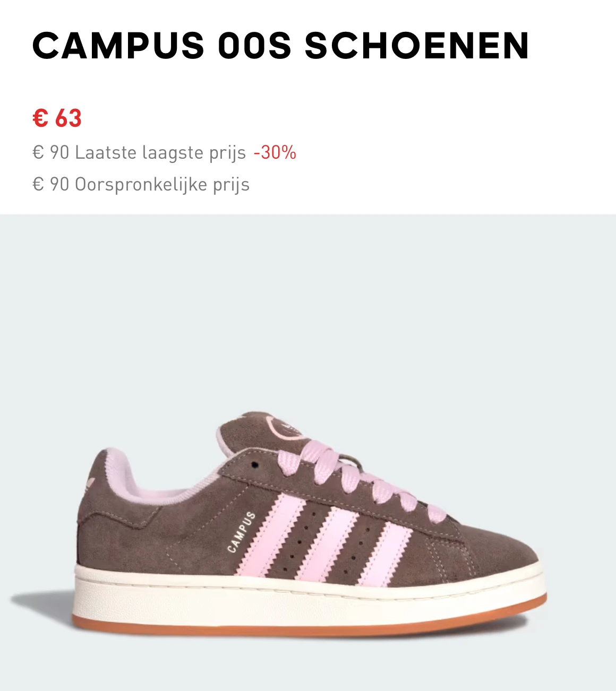This screenshot has height=691, width=616.
Task: Click the white CAMPUS lettering on the shoe
Action: click(242, 532)
